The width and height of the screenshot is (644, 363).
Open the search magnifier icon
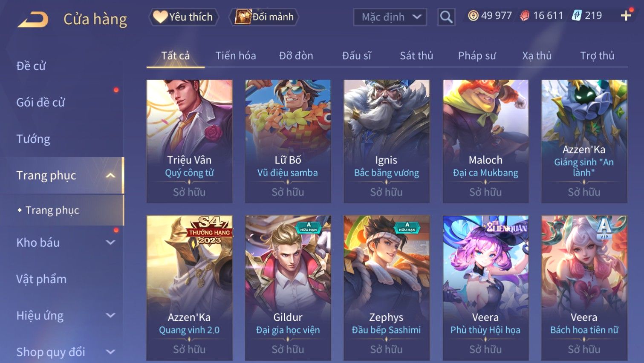[x=446, y=17]
